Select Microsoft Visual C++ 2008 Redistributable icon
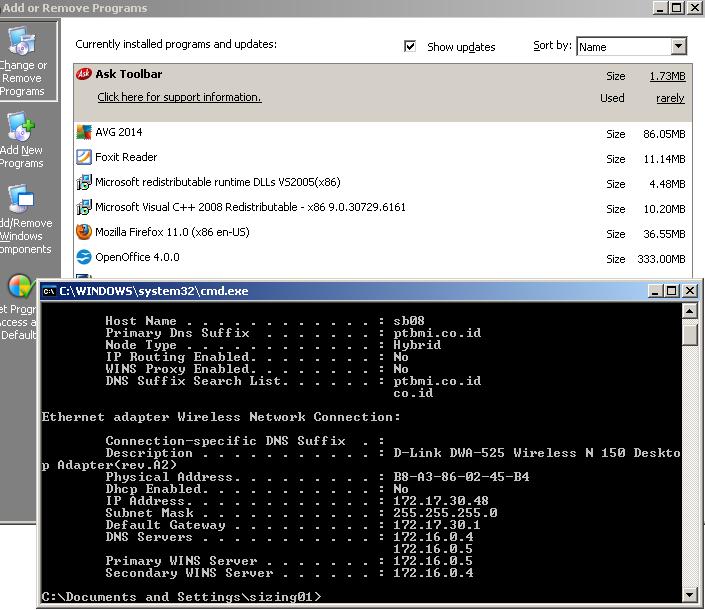The height and width of the screenshot is (610, 705). 84,207
